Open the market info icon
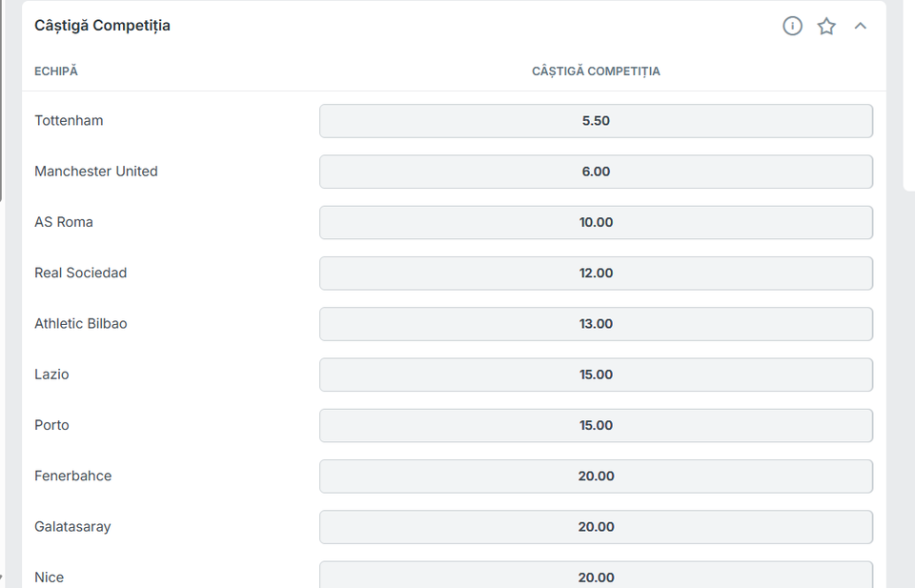Viewport: 915px width, 588px height. click(x=792, y=26)
